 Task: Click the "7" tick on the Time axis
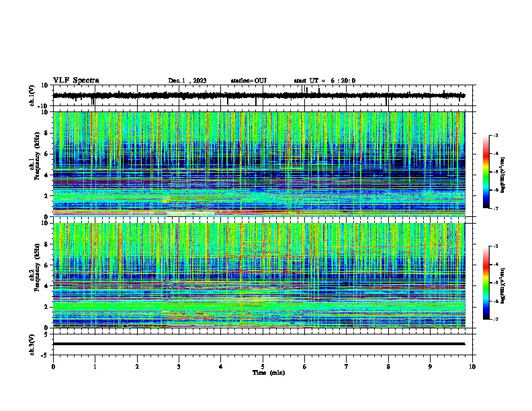pyautogui.click(x=347, y=367)
